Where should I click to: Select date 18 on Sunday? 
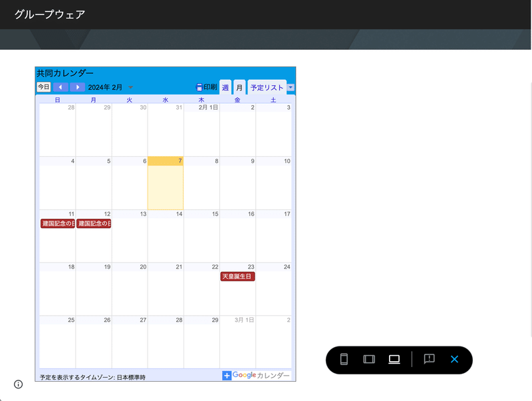coord(71,267)
